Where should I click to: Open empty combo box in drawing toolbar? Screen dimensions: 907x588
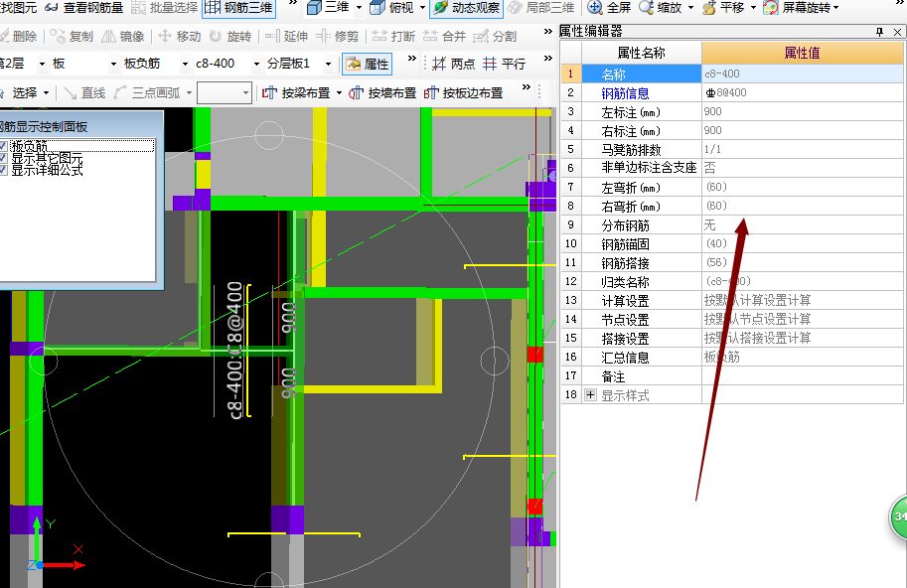tap(225, 92)
